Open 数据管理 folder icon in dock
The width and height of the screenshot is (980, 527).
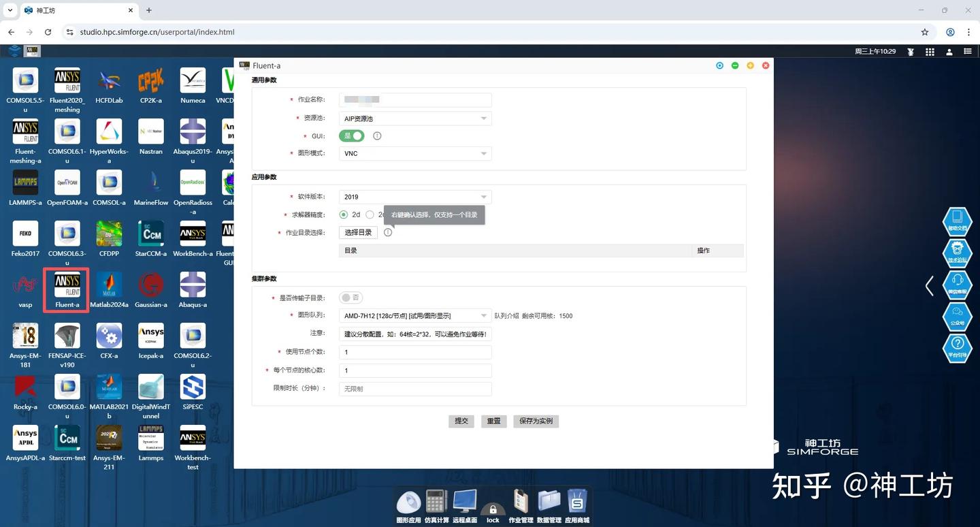pyautogui.click(x=549, y=502)
